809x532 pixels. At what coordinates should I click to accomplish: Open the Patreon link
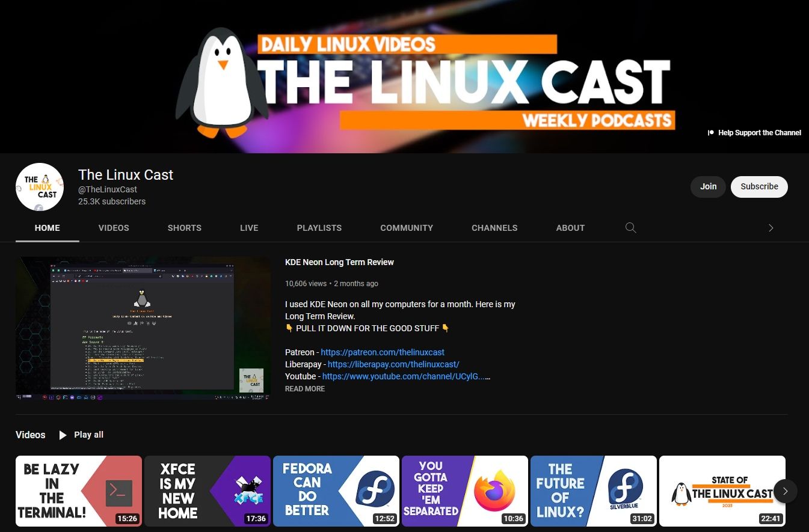(383, 352)
